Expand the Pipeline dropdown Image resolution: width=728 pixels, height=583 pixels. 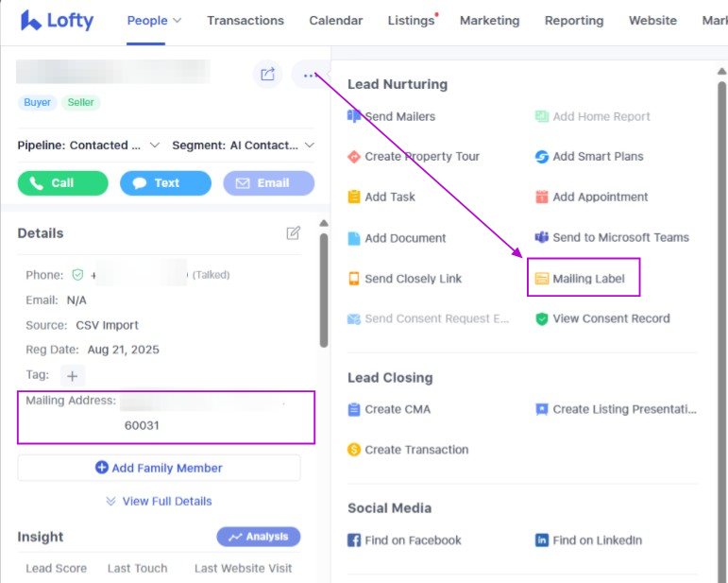tap(91, 146)
